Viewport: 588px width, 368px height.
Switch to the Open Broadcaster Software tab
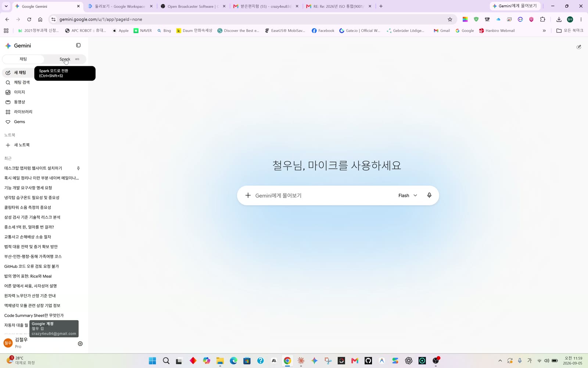click(x=193, y=6)
